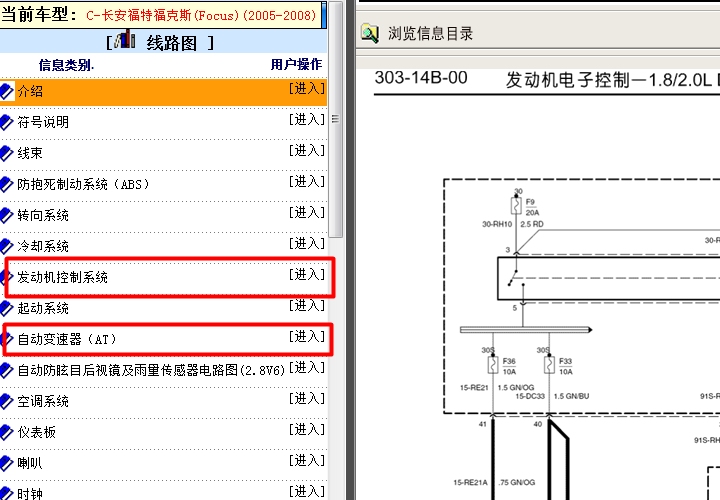Image resolution: width=720 pixels, height=500 pixels.
Task: Click the current model C-长安福特福克斯 text
Action: point(201,15)
